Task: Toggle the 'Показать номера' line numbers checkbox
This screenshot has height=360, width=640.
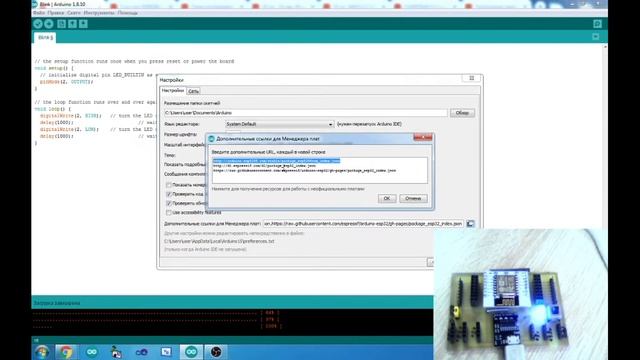Action: tap(169, 185)
